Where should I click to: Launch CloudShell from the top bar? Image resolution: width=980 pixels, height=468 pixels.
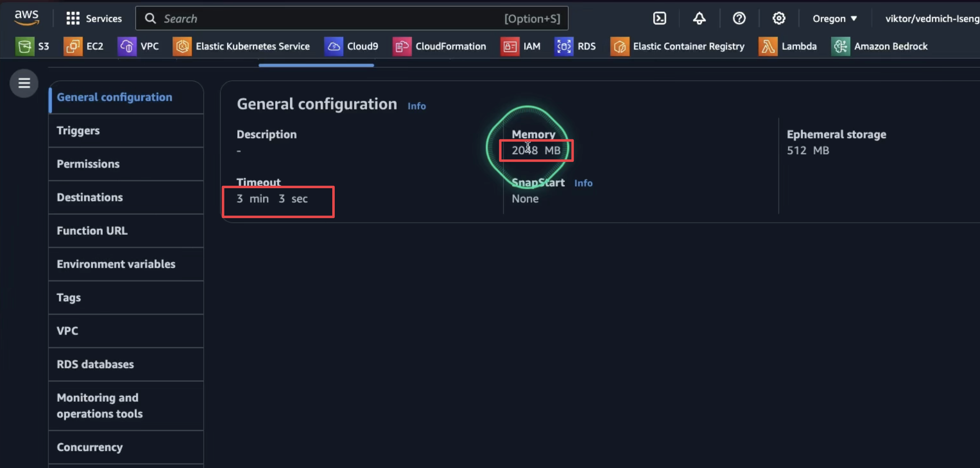tap(659, 18)
